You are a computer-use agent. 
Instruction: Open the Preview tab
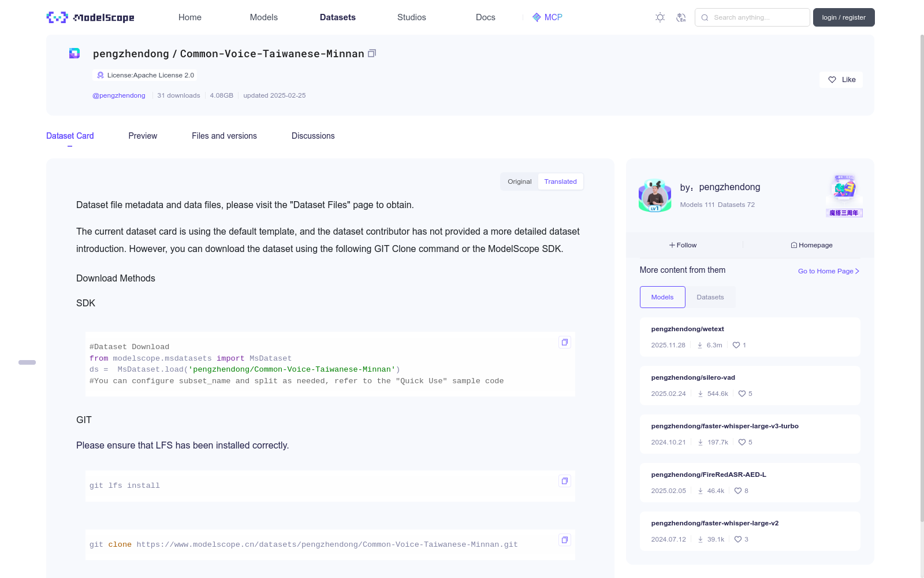[x=143, y=136]
